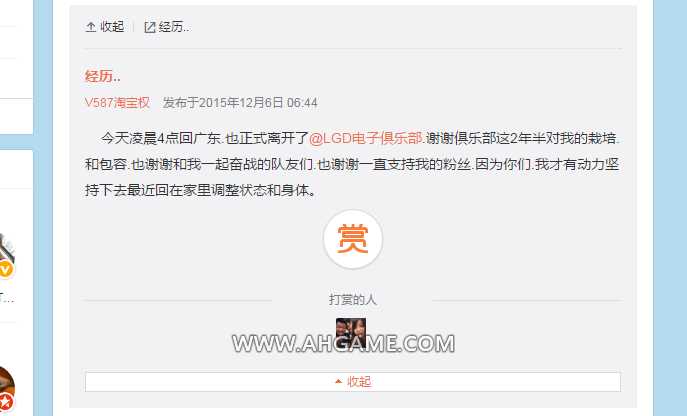
Task: Click the truncated name under the sidebar avatar
Action: point(7,299)
